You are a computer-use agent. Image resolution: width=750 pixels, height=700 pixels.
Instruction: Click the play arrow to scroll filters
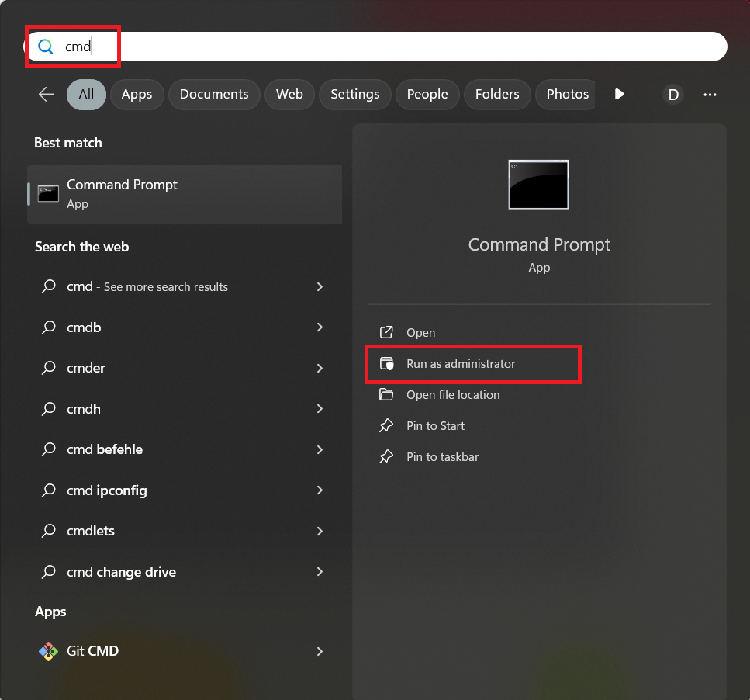point(619,94)
